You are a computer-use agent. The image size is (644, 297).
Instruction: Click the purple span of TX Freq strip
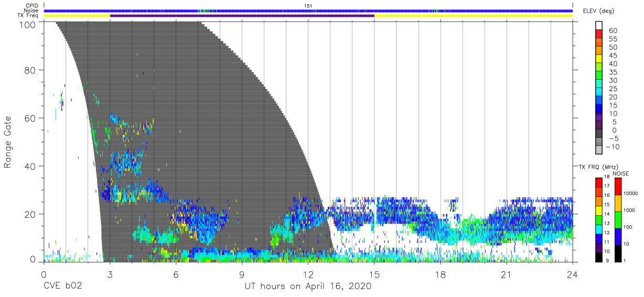[x=242, y=16]
